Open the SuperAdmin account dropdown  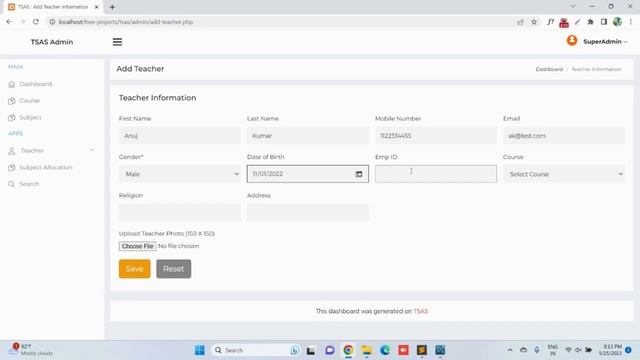click(x=605, y=42)
